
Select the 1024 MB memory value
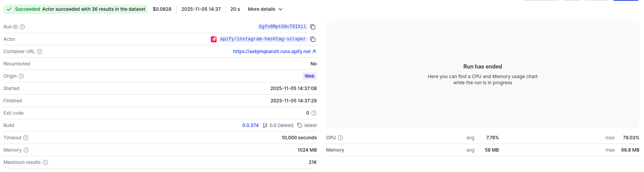tap(307, 150)
